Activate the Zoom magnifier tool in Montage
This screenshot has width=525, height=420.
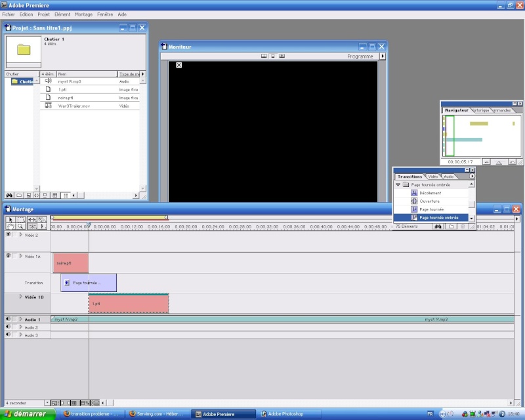(21, 226)
